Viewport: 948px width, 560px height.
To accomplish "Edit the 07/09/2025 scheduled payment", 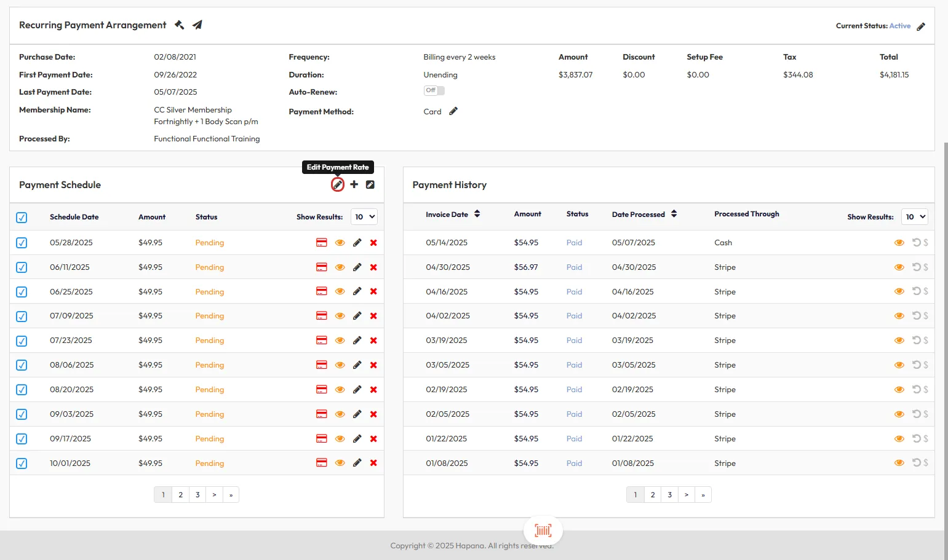I will [x=357, y=316].
